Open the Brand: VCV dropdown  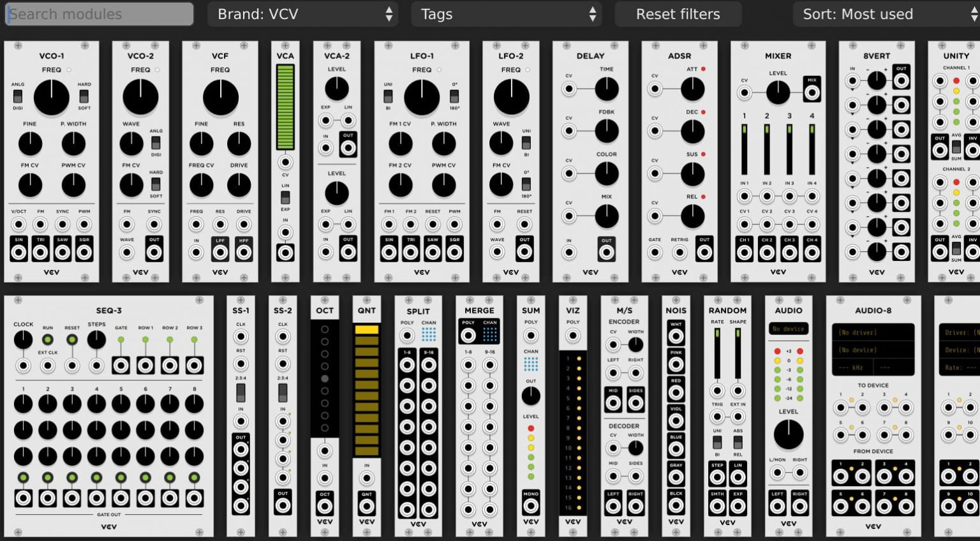tap(303, 13)
